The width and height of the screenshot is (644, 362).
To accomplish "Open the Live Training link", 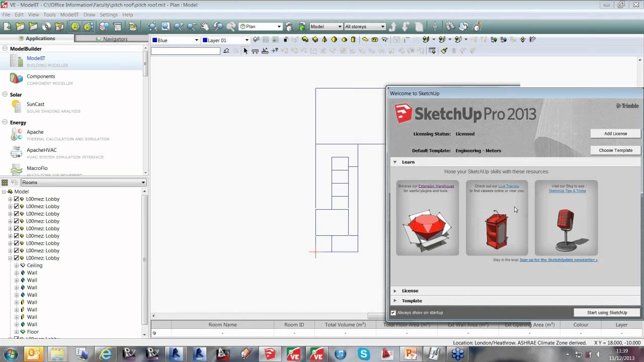I will pos(509,186).
